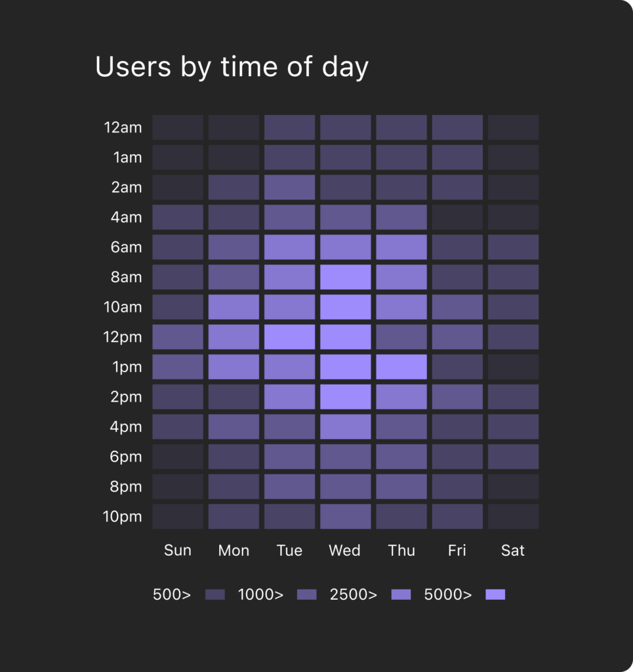633x672 pixels.
Task: Click the 12pm row label
Action: click(x=123, y=337)
